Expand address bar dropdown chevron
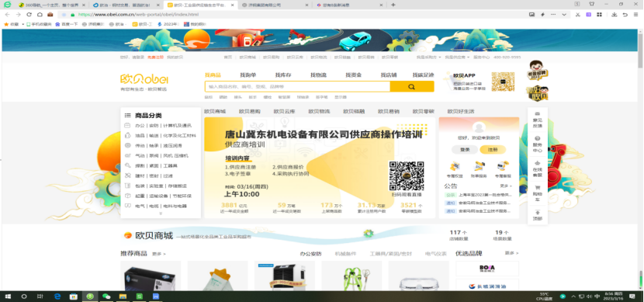This screenshot has width=644, height=302. 564,15
